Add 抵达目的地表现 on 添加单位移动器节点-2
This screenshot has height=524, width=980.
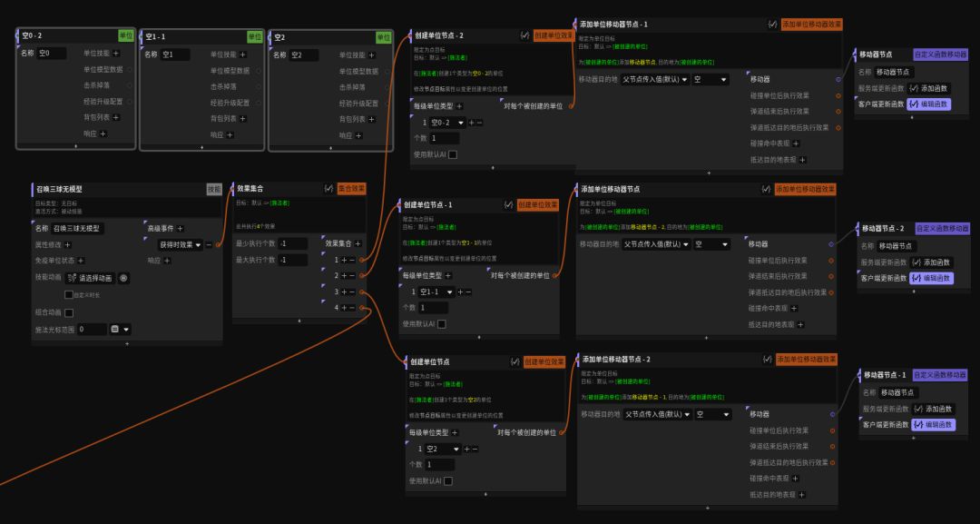pos(802,495)
